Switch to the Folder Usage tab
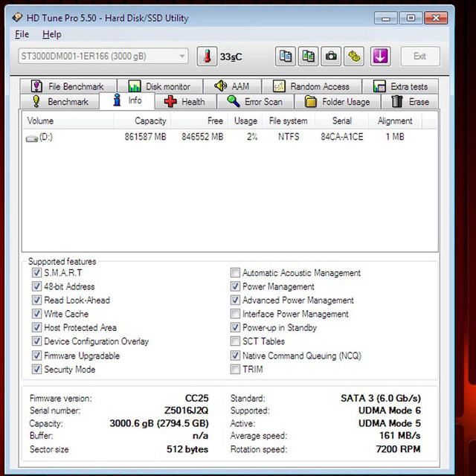 338,101
